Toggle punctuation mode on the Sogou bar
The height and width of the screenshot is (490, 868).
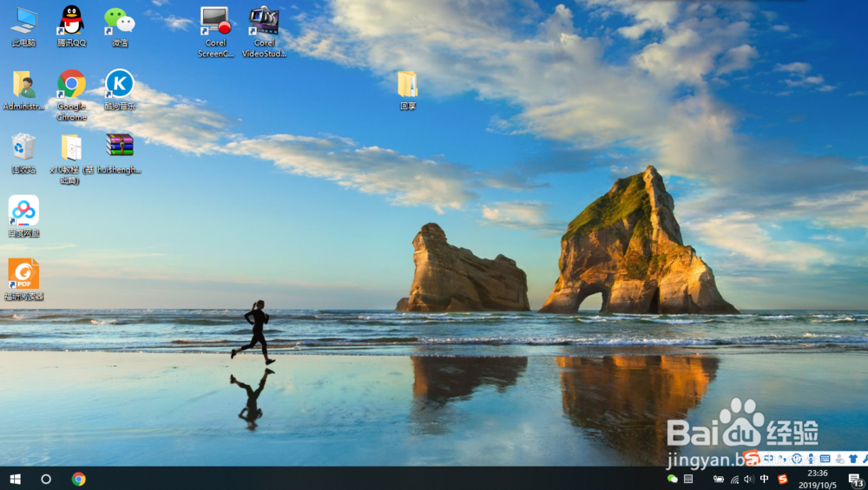(783, 459)
